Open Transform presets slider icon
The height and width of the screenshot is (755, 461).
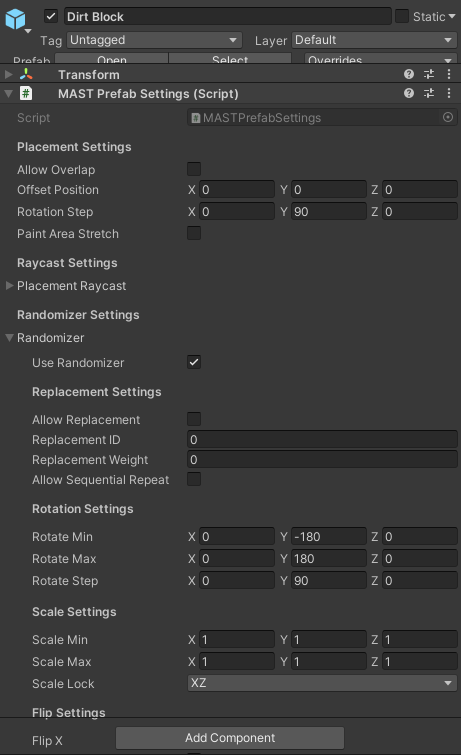(429, 74)
